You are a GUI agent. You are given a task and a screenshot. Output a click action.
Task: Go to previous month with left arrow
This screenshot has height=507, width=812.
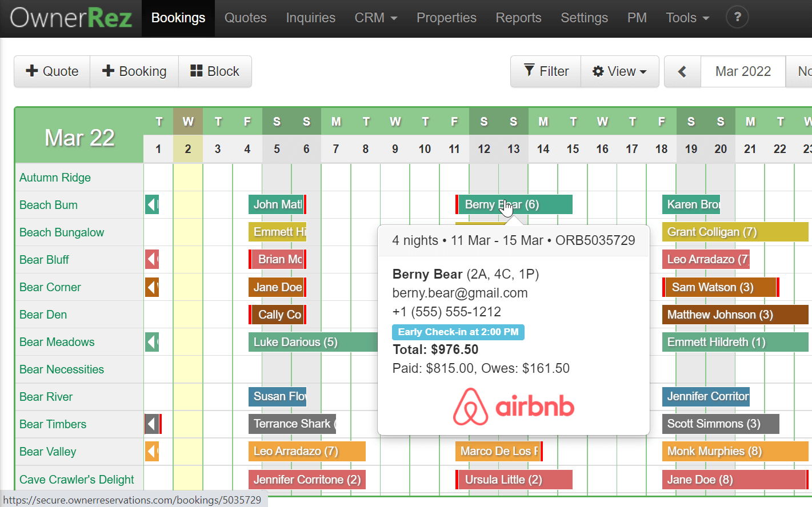[682, 71]
